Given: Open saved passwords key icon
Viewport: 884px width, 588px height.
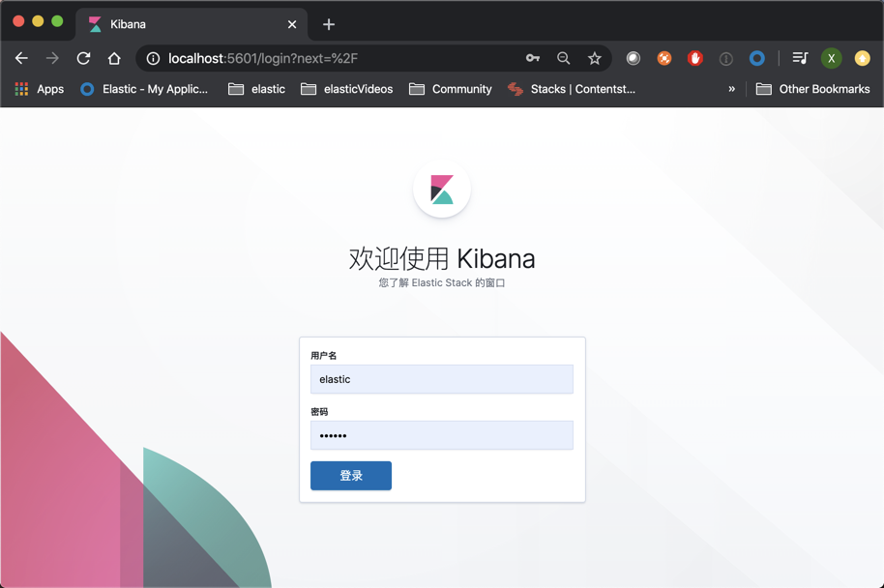Looking at the screenshot, I should pos(533,58).
